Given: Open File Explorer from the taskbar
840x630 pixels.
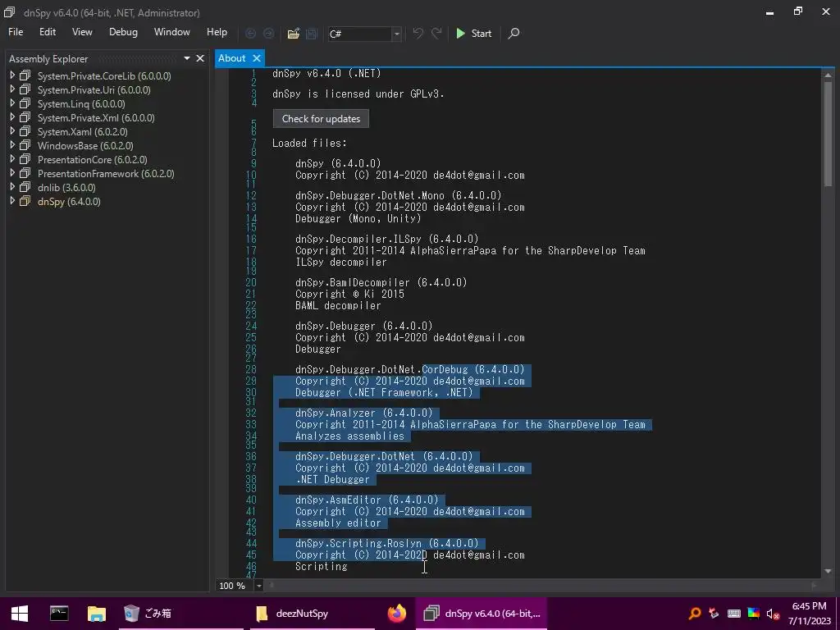Looking at the screenshot, I should tap(97, 614).
